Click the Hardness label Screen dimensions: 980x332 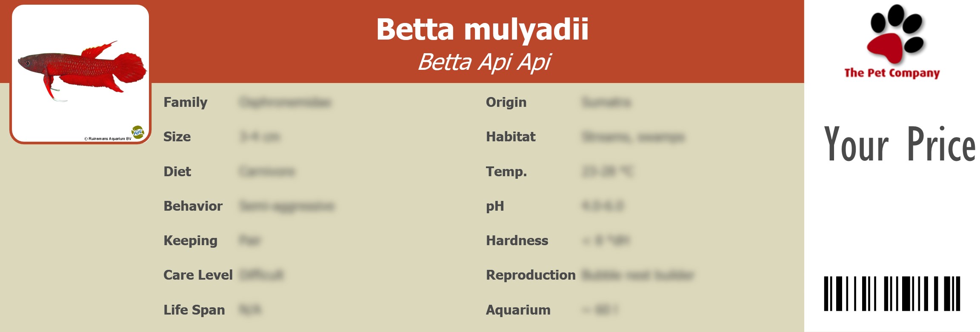point(517,240)
